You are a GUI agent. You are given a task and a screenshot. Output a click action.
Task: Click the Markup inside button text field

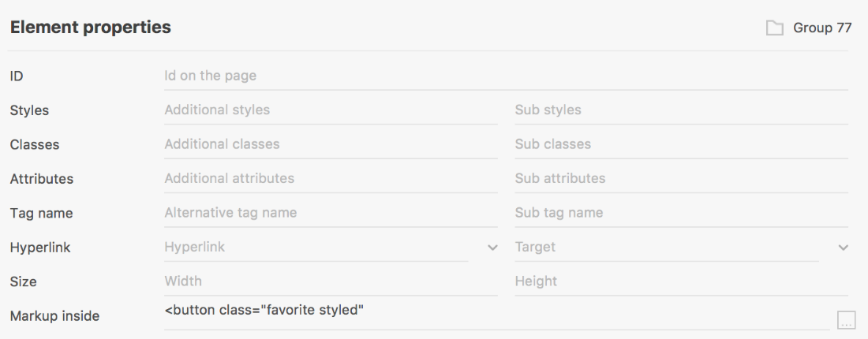(x=496, y=316)
